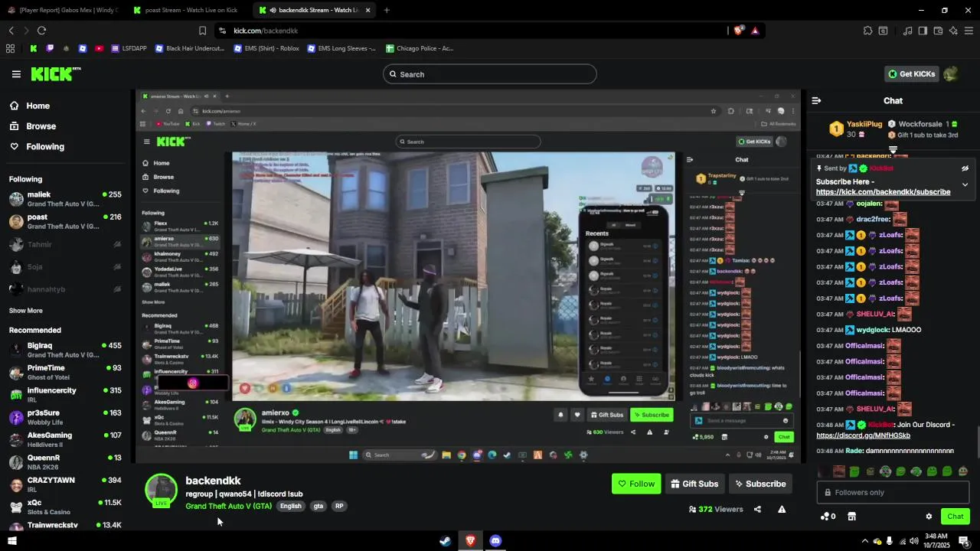This screenshot has width=980, height=551.
Task: Open Steam from the taskbar
Action: click(445, 541)
